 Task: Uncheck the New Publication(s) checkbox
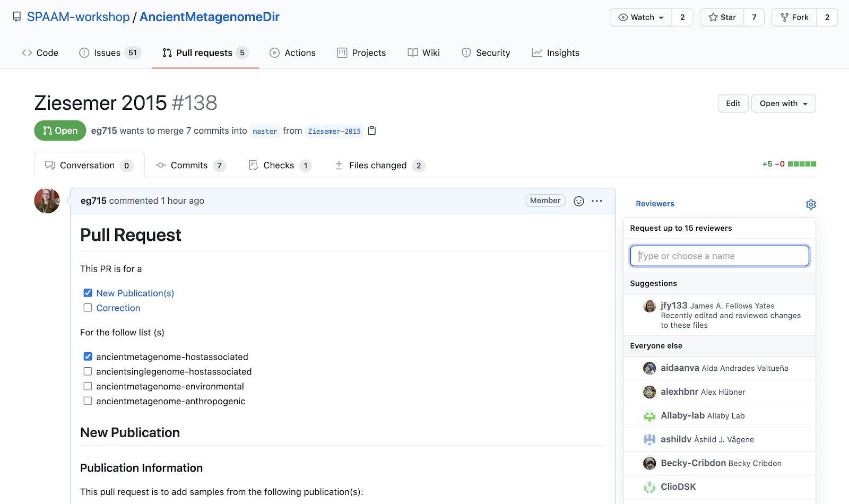pyautogui.click(x=88, y=293)
